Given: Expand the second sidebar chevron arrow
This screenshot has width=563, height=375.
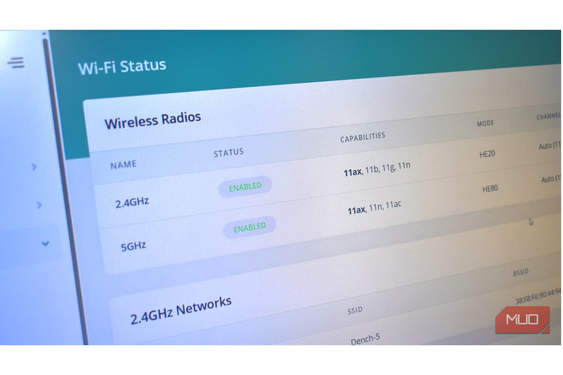Looking at the screenshot, I should 39,205.
